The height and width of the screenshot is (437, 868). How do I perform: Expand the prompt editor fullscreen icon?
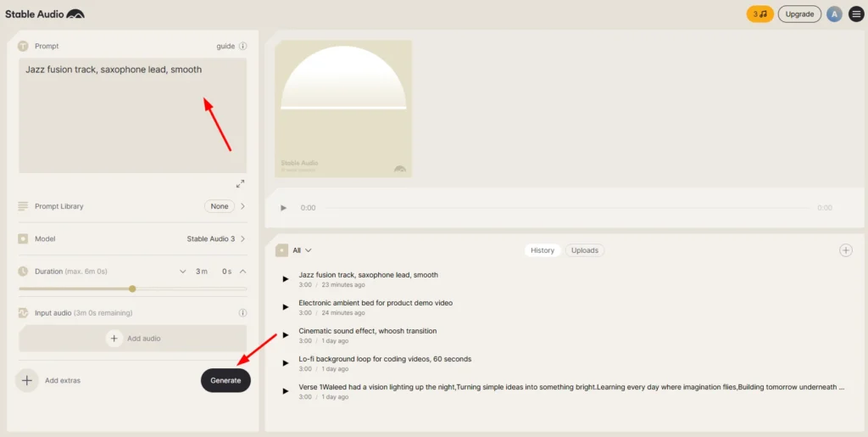coord(240,184)
